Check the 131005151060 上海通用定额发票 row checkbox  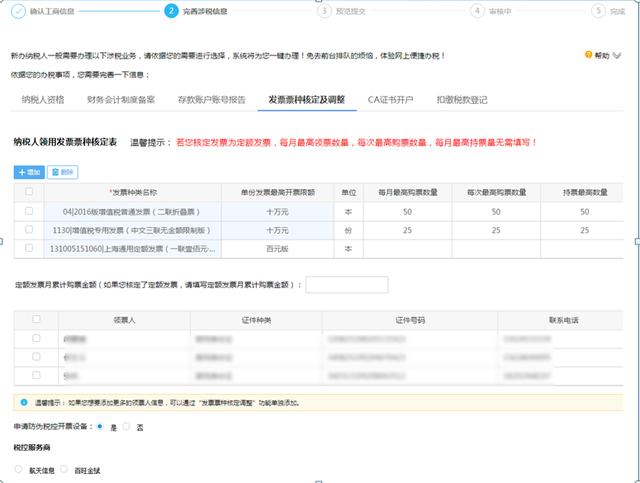pyautogui.click(x=29, y=248)
